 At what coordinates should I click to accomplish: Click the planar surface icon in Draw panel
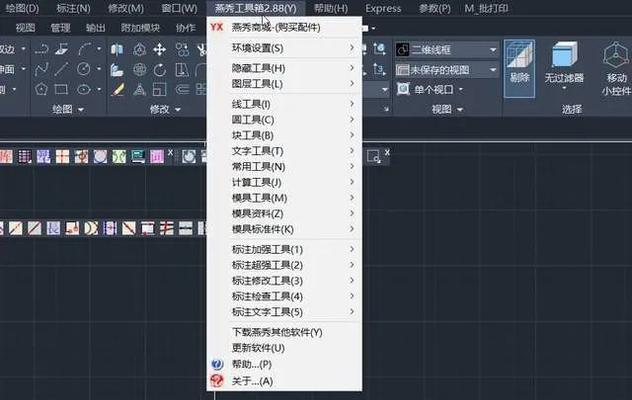(61, 49)
